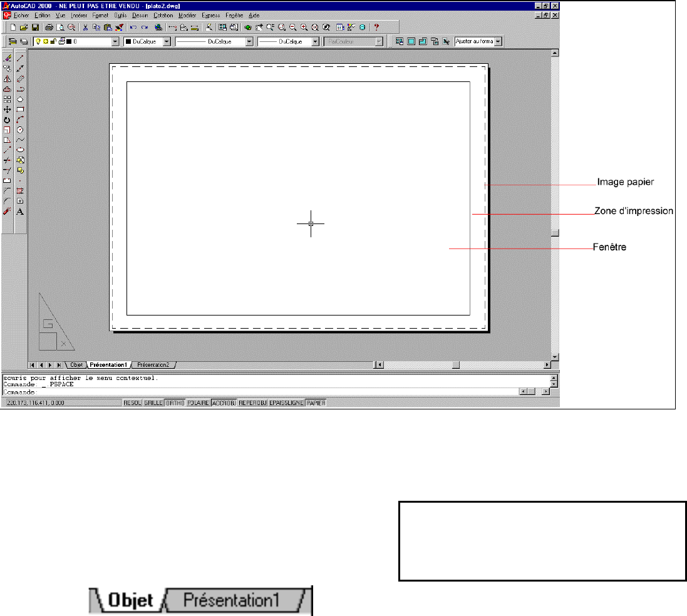687x616 pixels.
Task: Expand the layer list dropdown
Action: 115,42
